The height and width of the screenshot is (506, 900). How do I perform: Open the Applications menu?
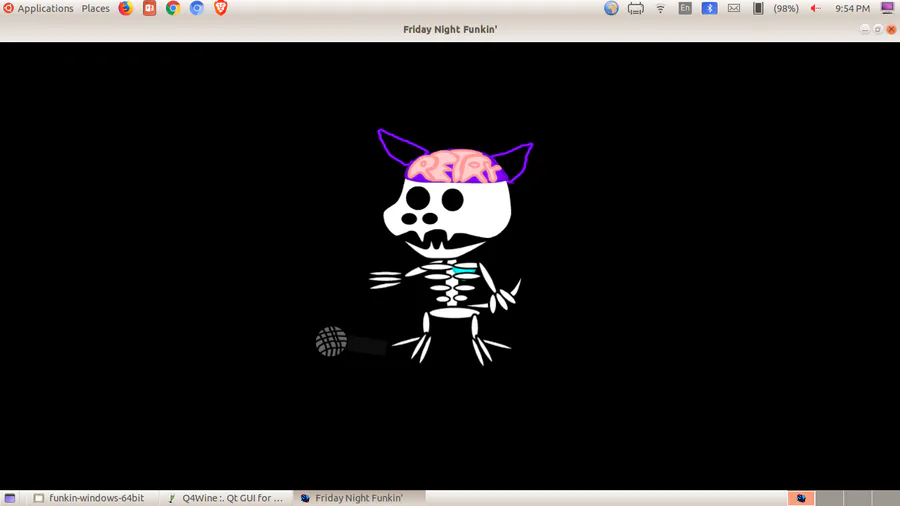(x=39, y=8)
